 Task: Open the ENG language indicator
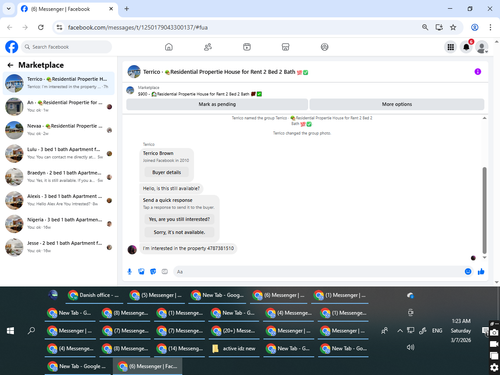[x=437, y=331]
